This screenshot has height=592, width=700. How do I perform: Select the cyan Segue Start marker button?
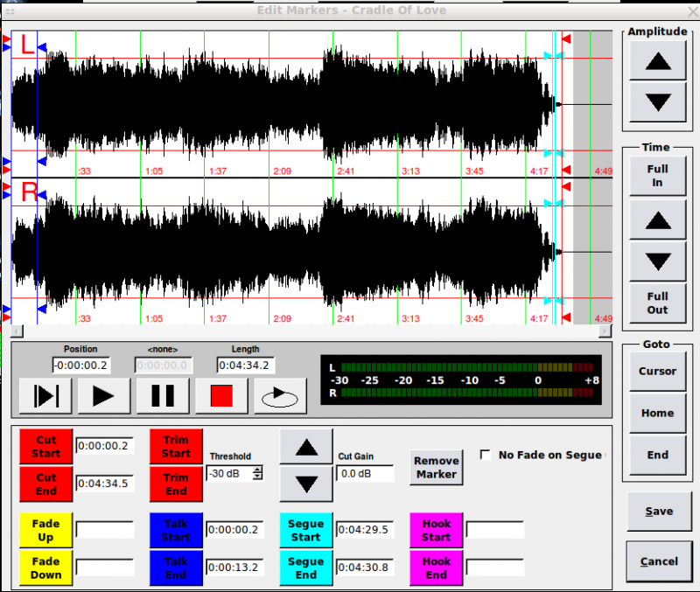pos(305,530)
